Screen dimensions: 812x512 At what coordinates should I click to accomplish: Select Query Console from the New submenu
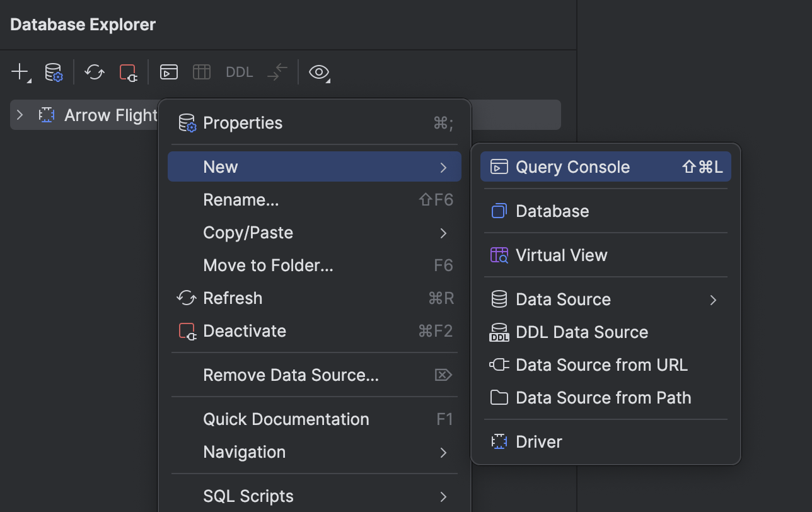[572, 166]
